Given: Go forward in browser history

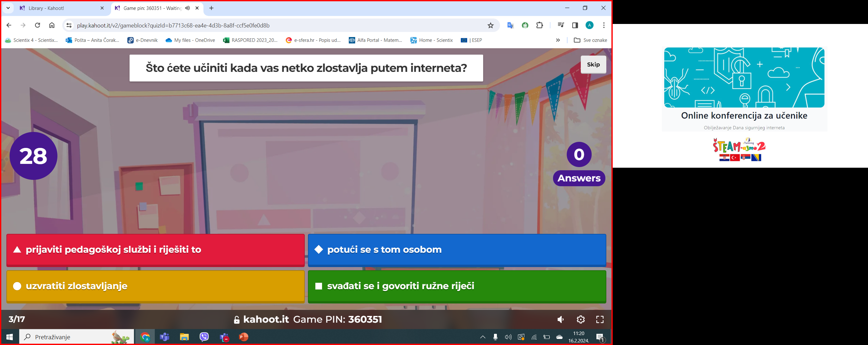Looking at the screenshot, I should point(23,25).
